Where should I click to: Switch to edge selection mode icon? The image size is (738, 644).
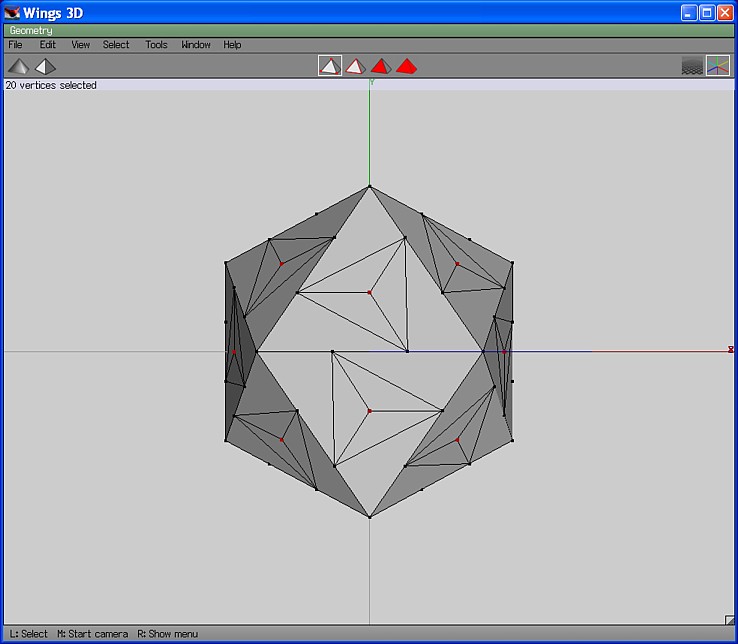coord(355,66)
